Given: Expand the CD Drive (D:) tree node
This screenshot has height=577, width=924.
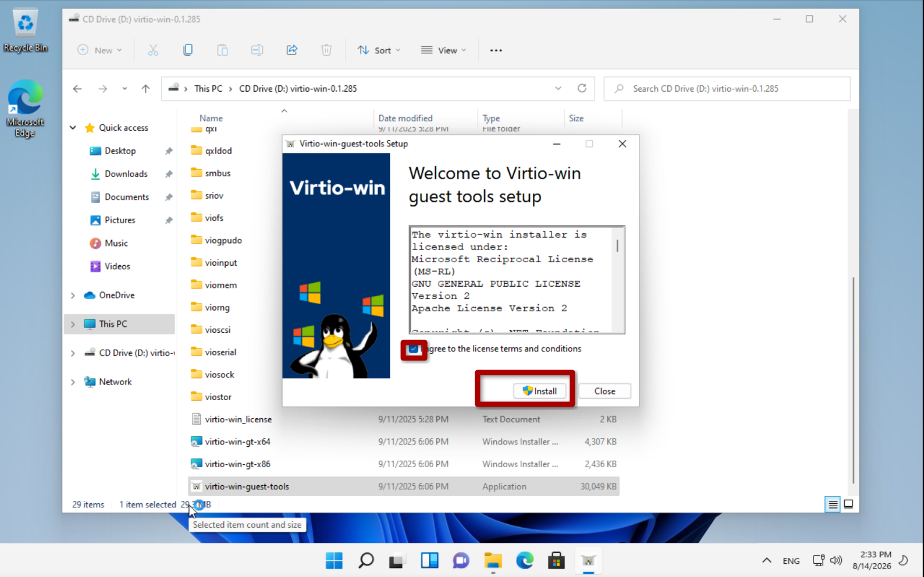Looking at the screenshot, I should tap(73, 353).
